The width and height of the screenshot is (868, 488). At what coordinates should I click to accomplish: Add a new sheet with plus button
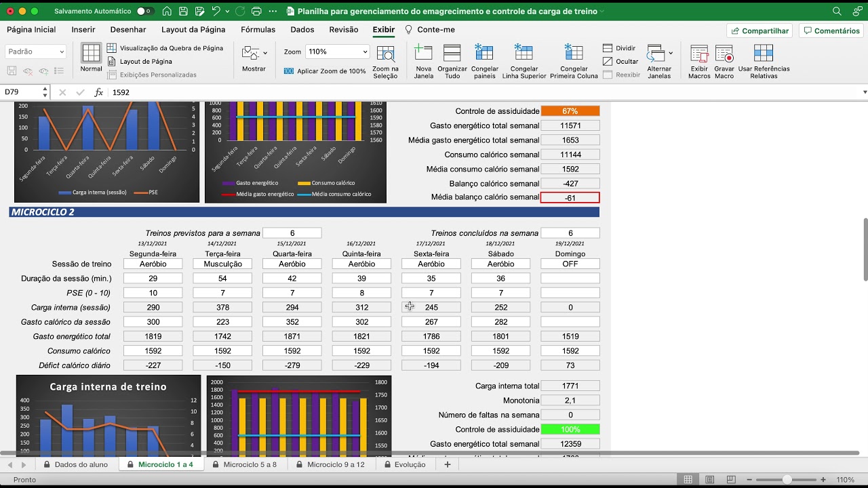tap(447, 464)
